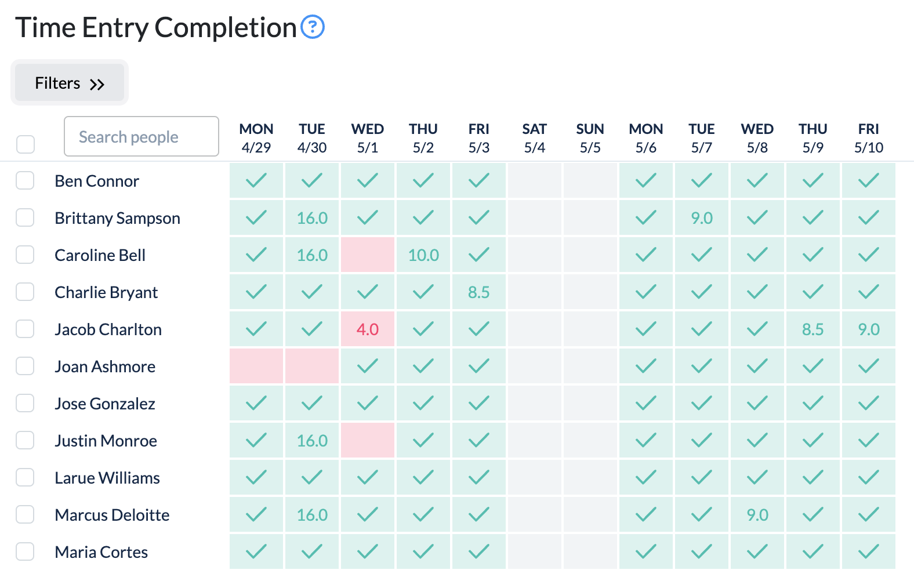Click Brittany Sampson's checkmark for Monday 5/6
Image resolution: width=914 pixels, height=588 pixels.
(645, 217)
